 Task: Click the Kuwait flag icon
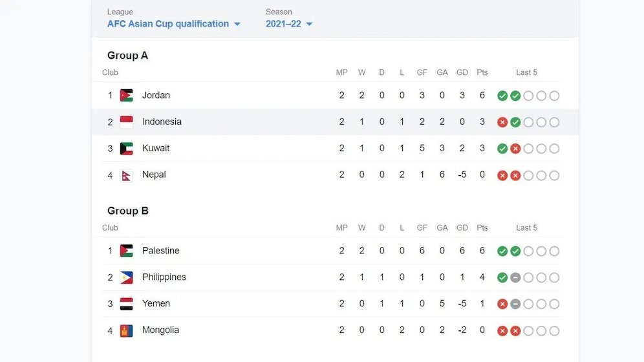(x=126, y=148)
